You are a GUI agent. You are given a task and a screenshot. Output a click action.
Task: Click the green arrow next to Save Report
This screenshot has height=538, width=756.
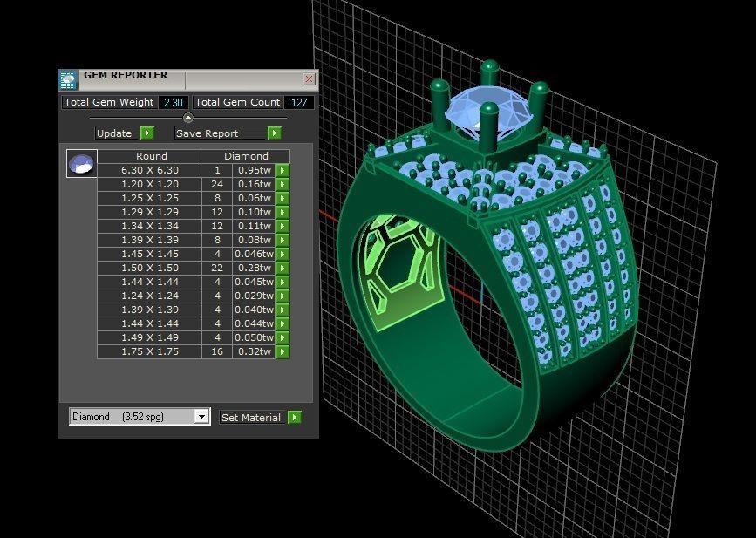275,133
